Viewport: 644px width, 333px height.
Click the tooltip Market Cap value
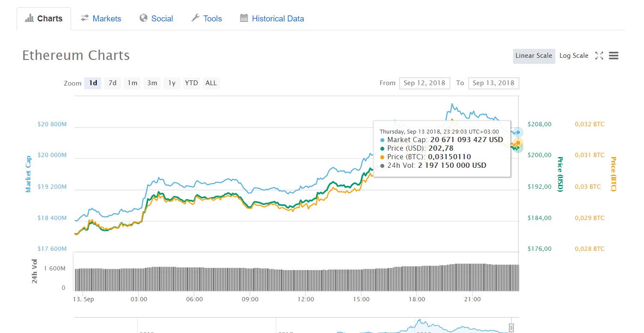(467, 140)
